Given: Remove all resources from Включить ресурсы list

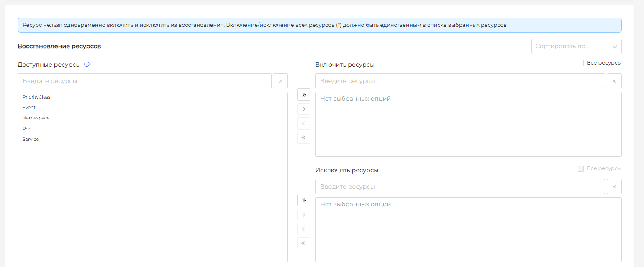Looking at the screenshot, I should click(304, 137).
